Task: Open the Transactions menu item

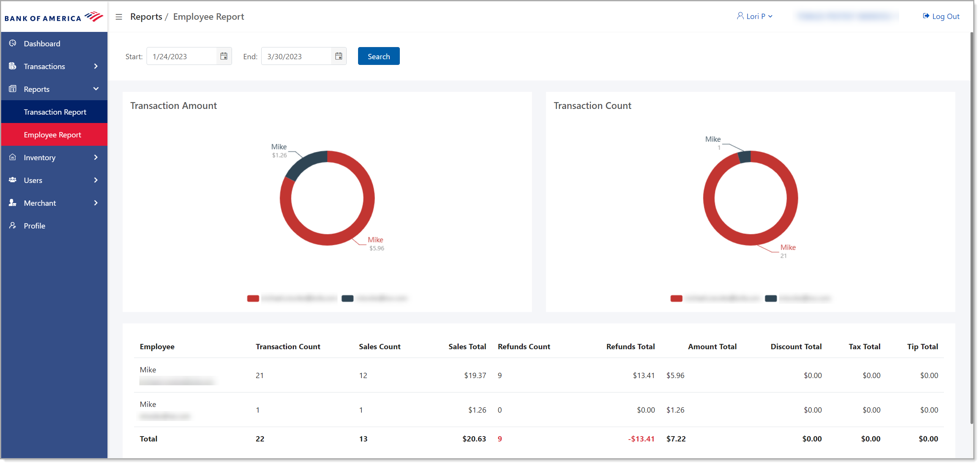Action: (x=54, y=66)
